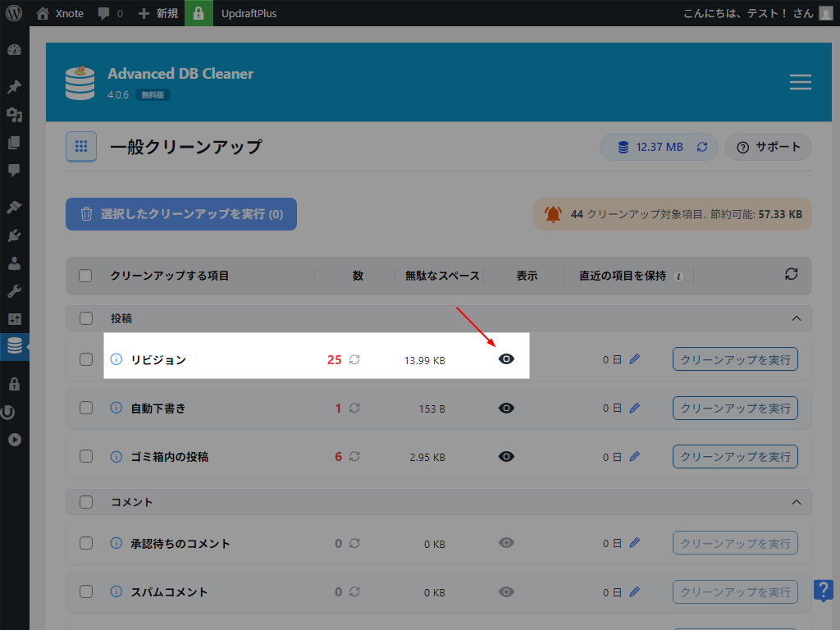This screenshot has height=630, width=840.
Task: Check the select-all checkbox in the table header
Action: pyautogui.click(x=85, y=276)
